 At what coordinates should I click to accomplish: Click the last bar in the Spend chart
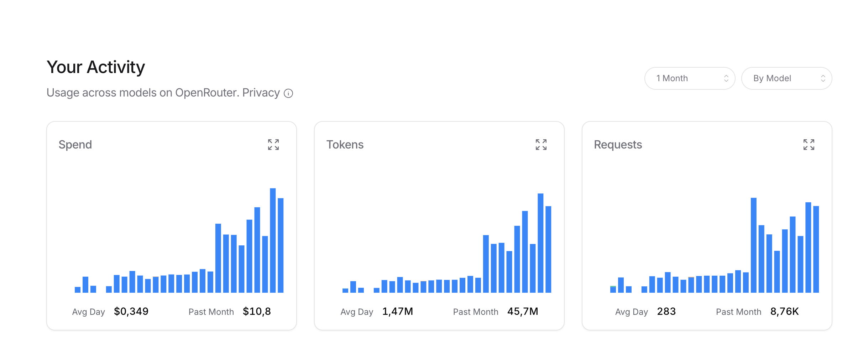281,245
